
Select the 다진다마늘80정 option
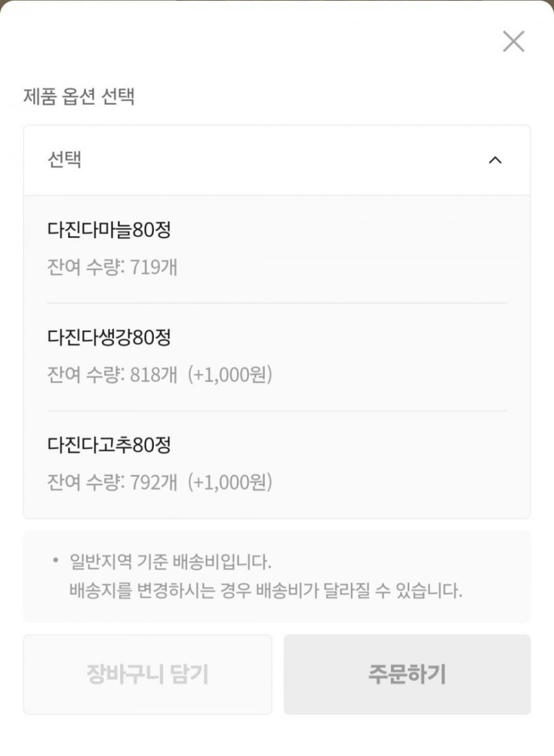tap(109, 230)
